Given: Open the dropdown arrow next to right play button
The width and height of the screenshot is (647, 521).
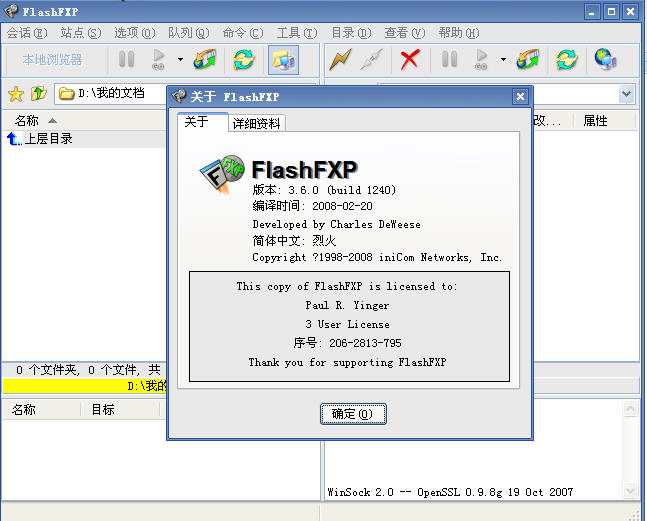Looking at the screenshot, I should click(503, 59).
